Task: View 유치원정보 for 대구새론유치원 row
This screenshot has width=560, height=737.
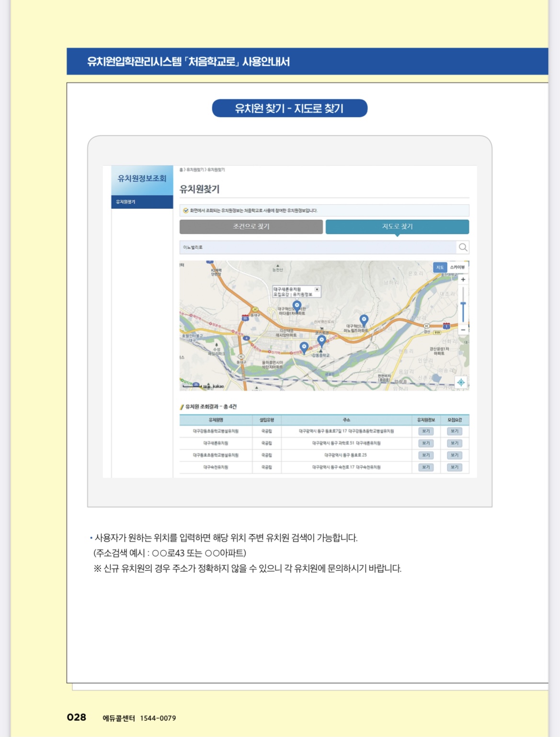Action: 426,443
